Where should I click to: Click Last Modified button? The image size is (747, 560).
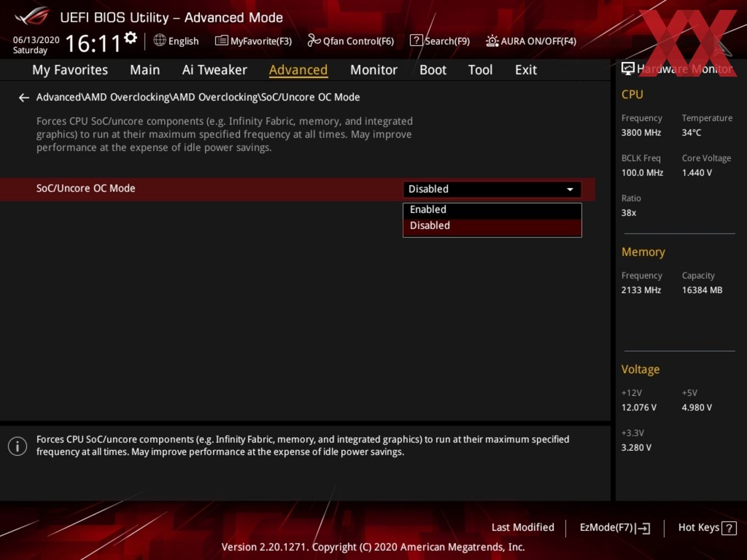coord(523,528)
